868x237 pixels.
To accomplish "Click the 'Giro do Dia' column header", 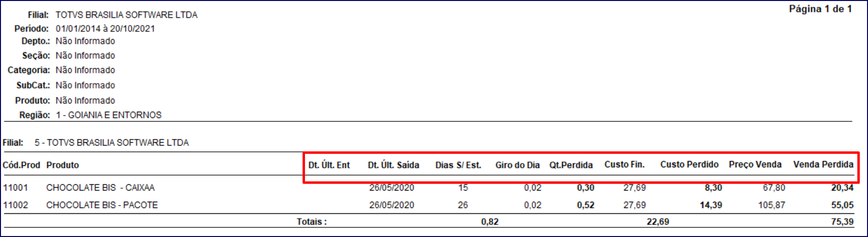I will (518, 165).
